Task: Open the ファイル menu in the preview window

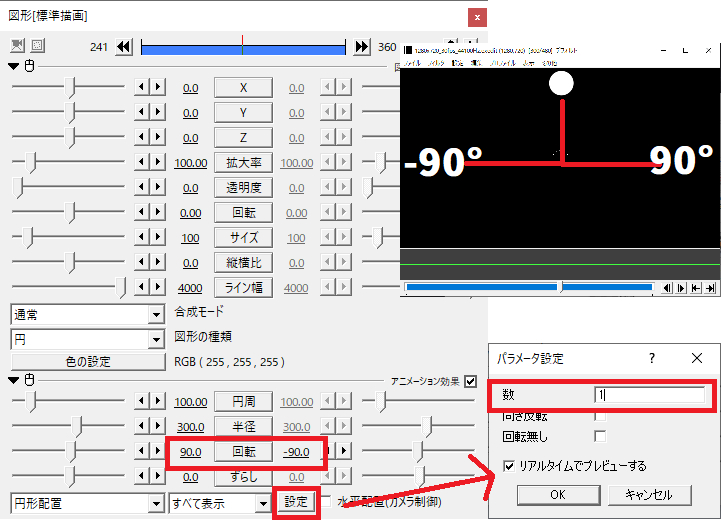Action: (x=412, y=63)
